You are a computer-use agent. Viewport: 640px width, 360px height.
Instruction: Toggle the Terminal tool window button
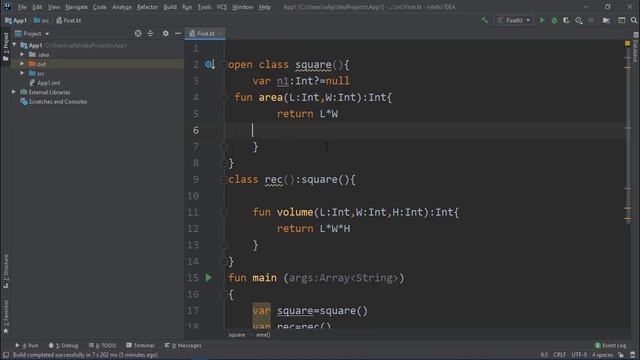click(x=140, y=345)
